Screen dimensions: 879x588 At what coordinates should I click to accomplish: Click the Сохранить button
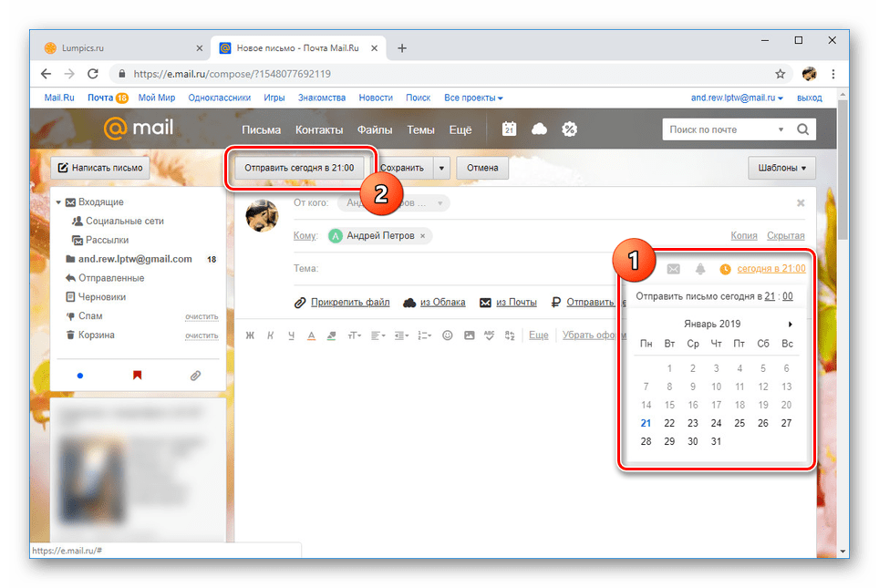[x=402, y=168]
